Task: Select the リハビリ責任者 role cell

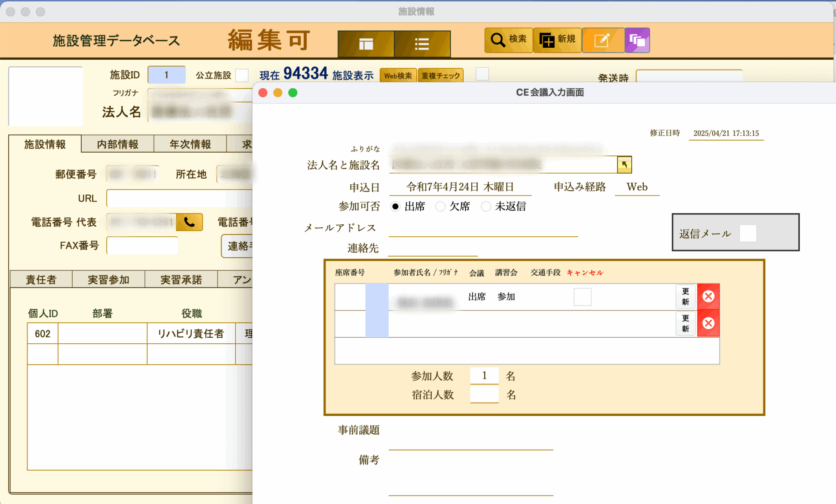Action: coord(191,334)
